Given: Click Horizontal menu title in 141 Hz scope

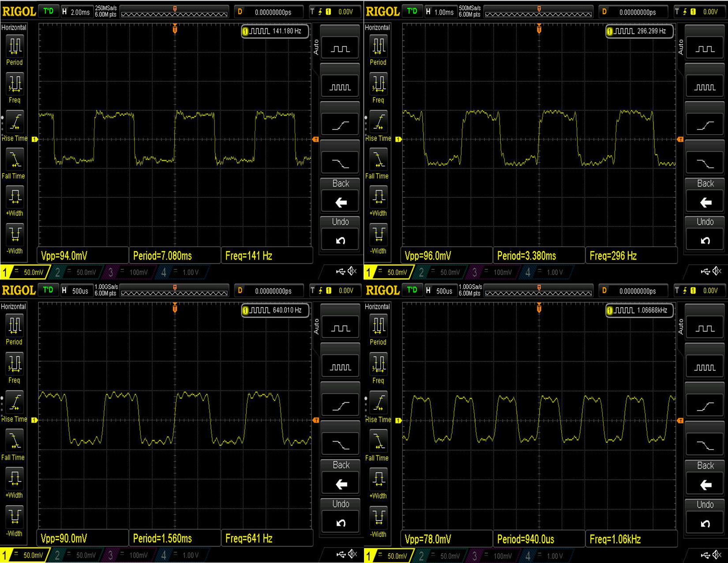Looking at the screenshot, I should 14,27.
